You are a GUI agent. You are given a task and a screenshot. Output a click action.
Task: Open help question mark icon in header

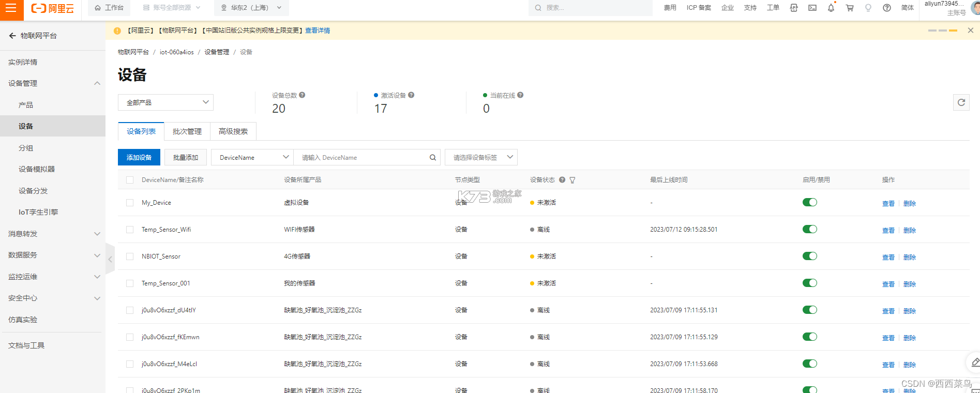point(887,8)
